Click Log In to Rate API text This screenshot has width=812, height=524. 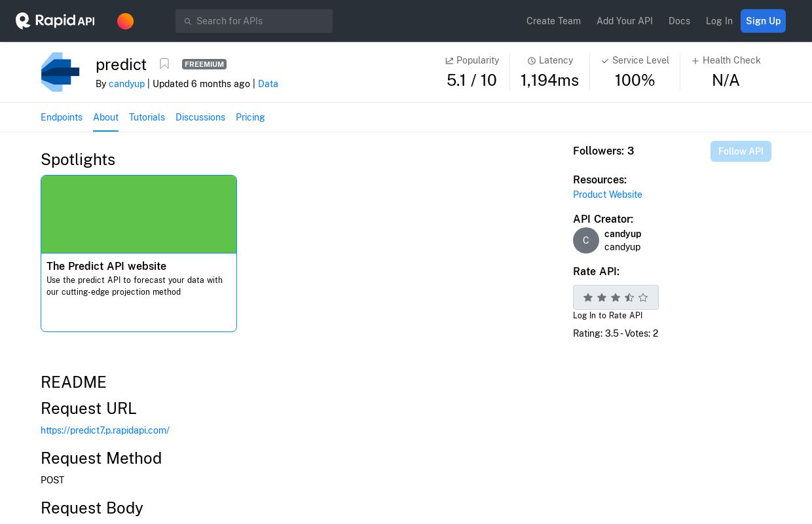click(x=608, y=316)
